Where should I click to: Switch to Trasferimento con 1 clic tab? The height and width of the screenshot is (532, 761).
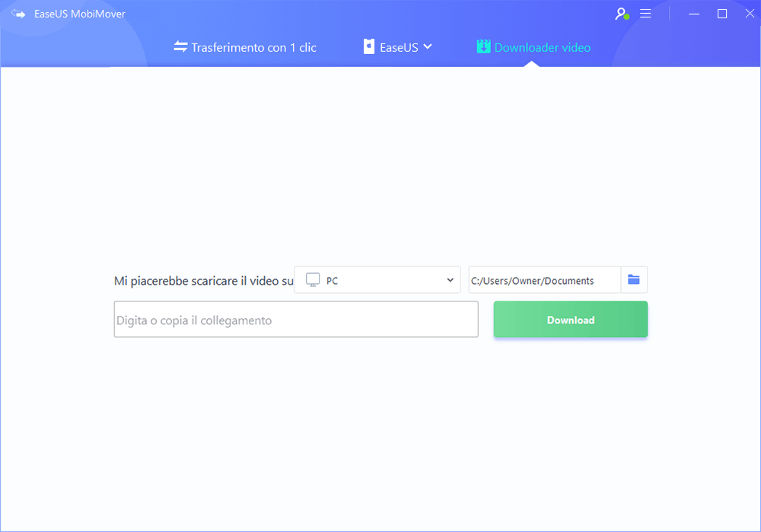coord(245,47)
